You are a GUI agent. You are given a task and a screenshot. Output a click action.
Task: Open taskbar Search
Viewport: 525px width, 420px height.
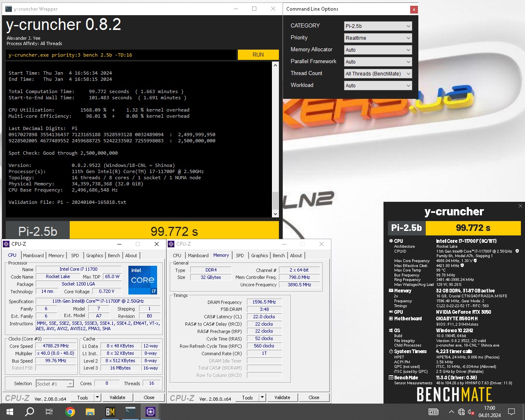pos(30,412)
